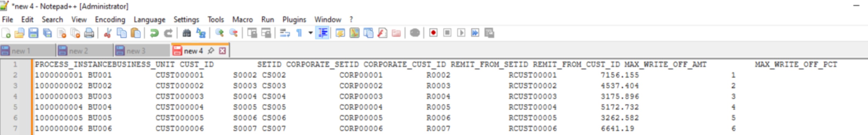Open the Folder as Workspace icon
Image resolution: width=868 pixels, height=135 pixels.
pos(396,33)
